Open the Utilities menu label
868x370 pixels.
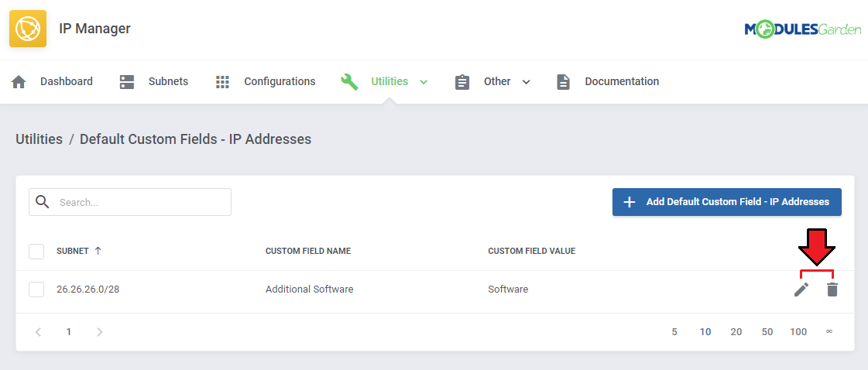[389, 82]
